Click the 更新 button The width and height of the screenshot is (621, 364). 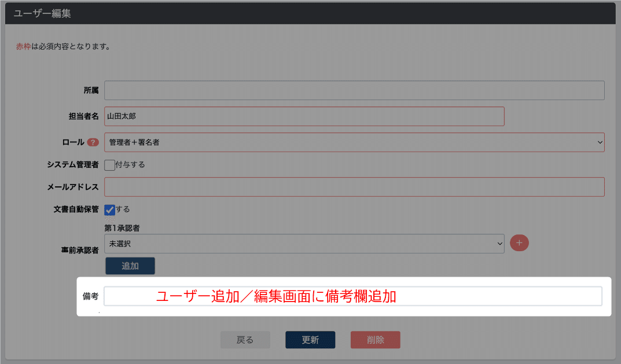[310, 340]
